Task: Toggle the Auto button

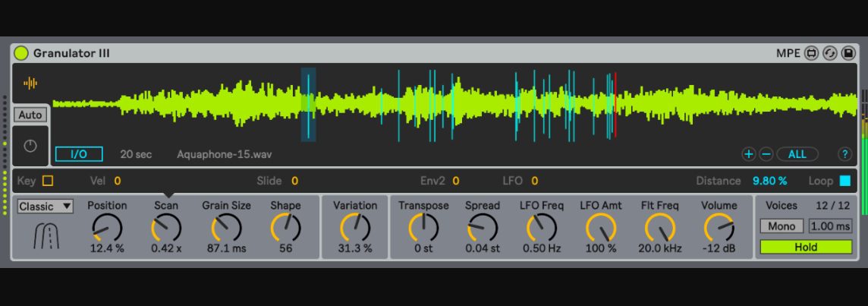Action: [x=30, y=115]
